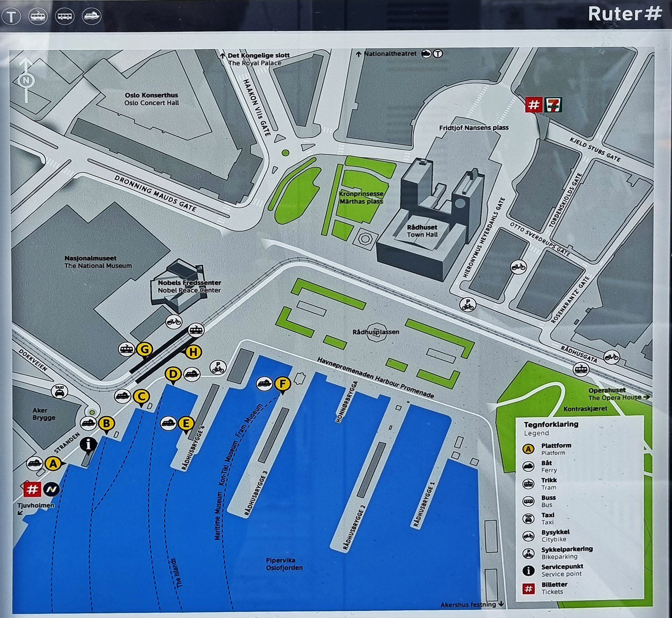Click the Bysykkel citybike legend icon
672x618 pixels.
coord(528,536)
